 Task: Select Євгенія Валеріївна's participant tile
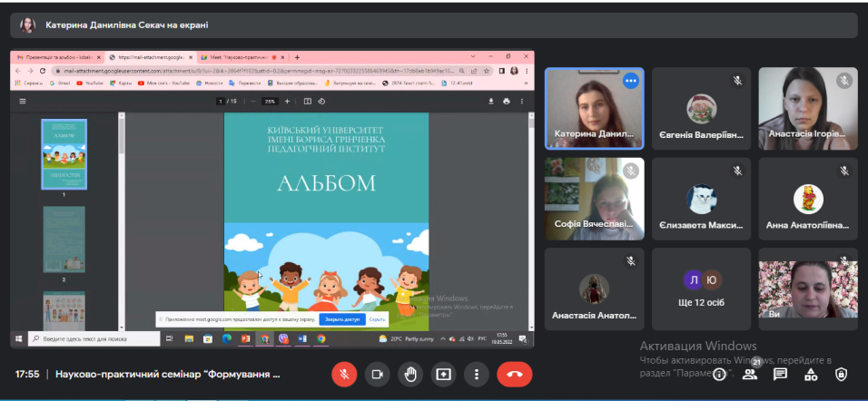tap(701, 108)
